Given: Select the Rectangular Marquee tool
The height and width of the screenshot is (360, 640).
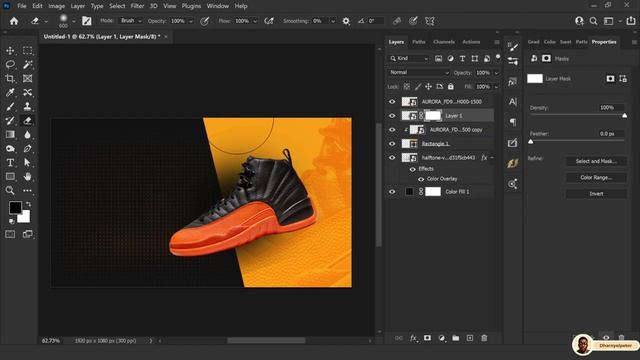Looking at the screenshot, I should (27, 51).
